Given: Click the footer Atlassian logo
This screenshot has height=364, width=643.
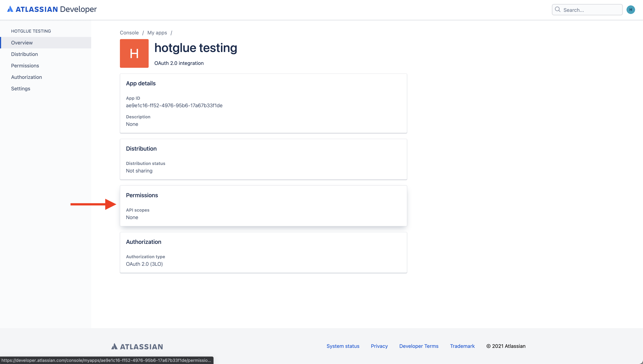Looking at the screenshot, I should coord(137,346).
